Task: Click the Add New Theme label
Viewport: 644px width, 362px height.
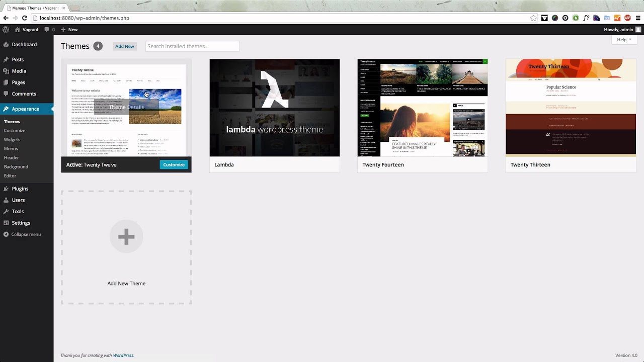Action: click(x=126, y=284)
